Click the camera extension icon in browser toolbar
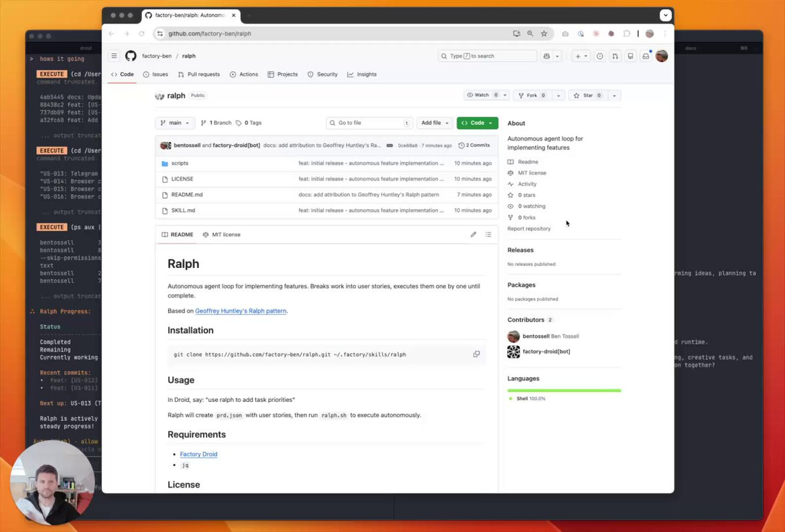 point(565,33)
